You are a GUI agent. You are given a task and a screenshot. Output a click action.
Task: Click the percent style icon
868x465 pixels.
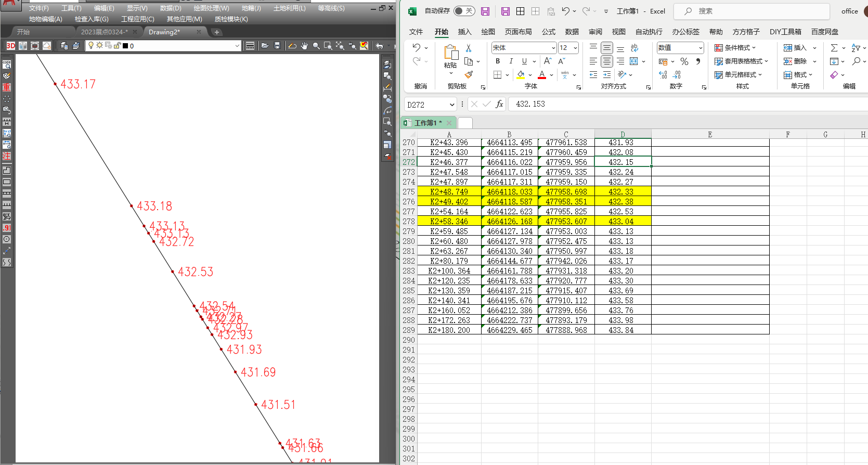pos(684,61)
